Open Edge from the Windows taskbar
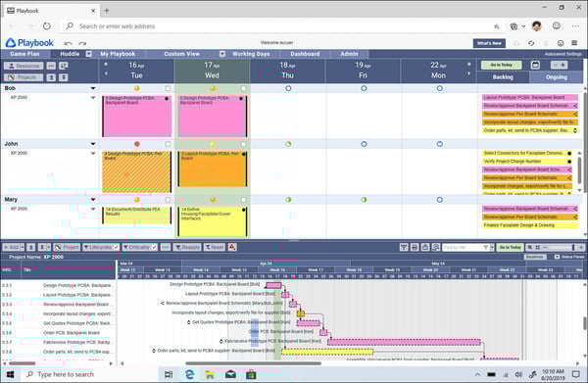This screenshot has width=588, height=383. coord(189,374)
